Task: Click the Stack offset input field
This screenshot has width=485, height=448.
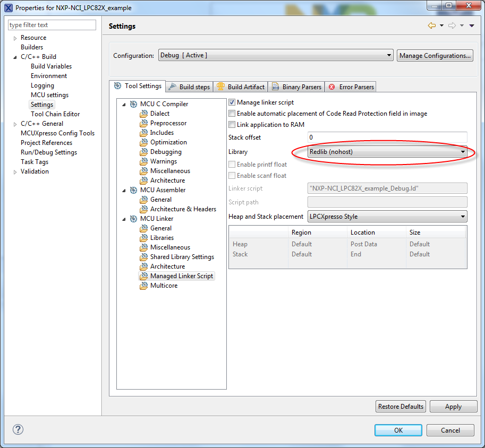Action: coord(387,137)
